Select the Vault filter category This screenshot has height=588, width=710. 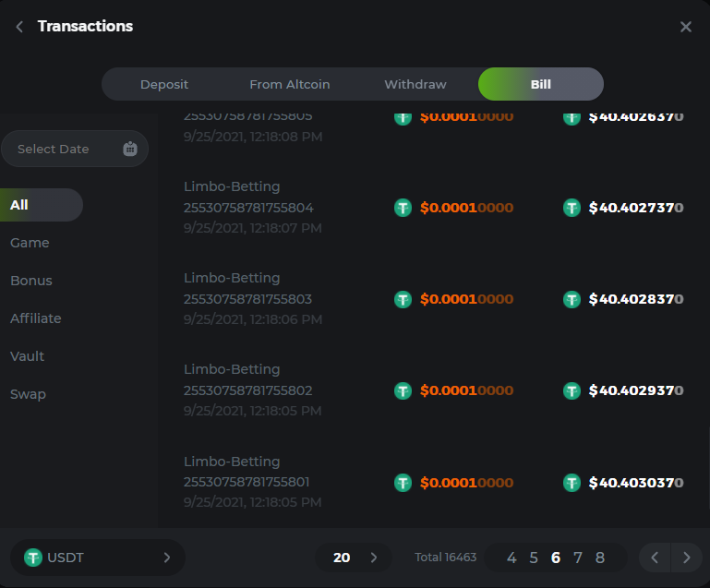click(x=28, y=356)
